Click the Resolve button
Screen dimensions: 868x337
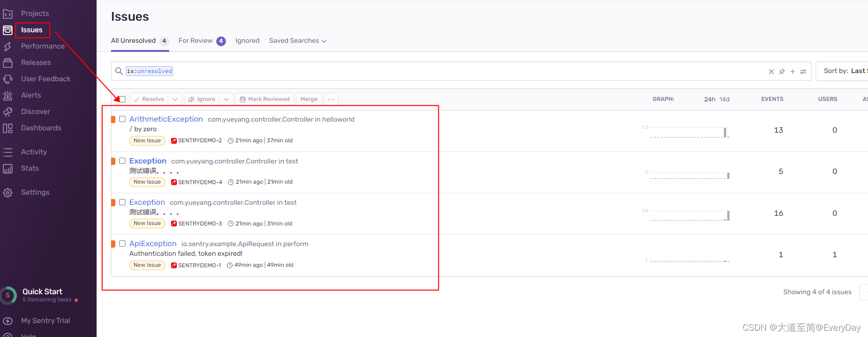coord(149,99)
